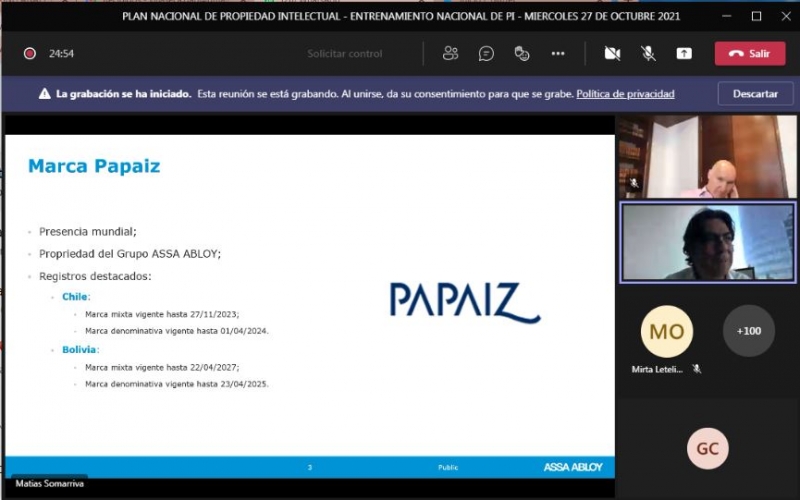Click the muted mic icon on the top video tile
Viewport: 800px width, 500px height.
(x=634, y=183)
